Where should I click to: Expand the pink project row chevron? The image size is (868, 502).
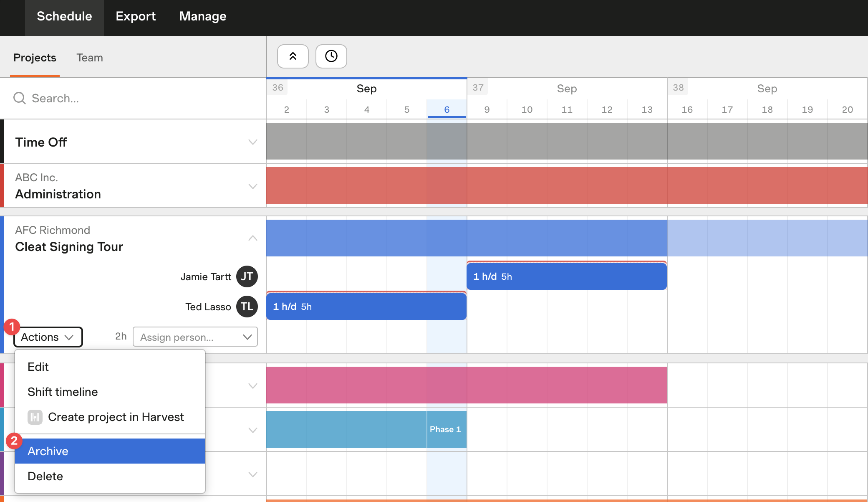(x=252, y=386)
